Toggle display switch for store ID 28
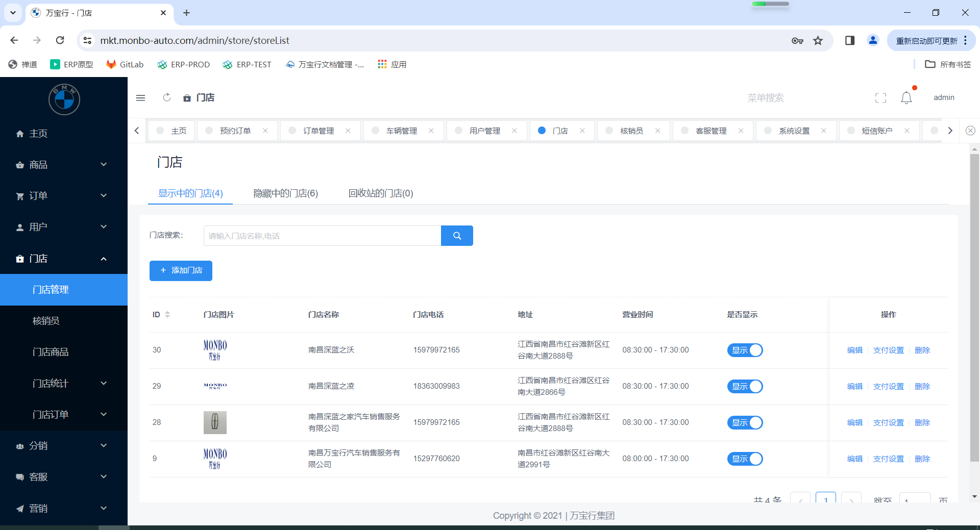 click(x=745, y=423)
